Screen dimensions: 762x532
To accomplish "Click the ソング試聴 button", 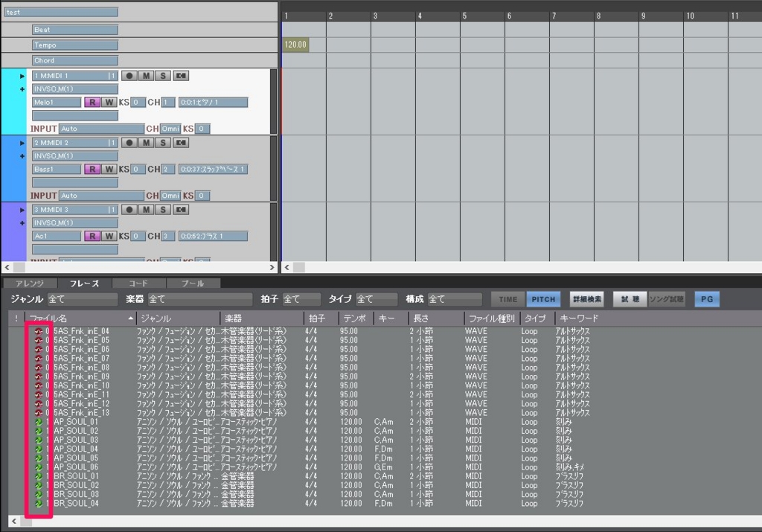I will pos(667,299).
